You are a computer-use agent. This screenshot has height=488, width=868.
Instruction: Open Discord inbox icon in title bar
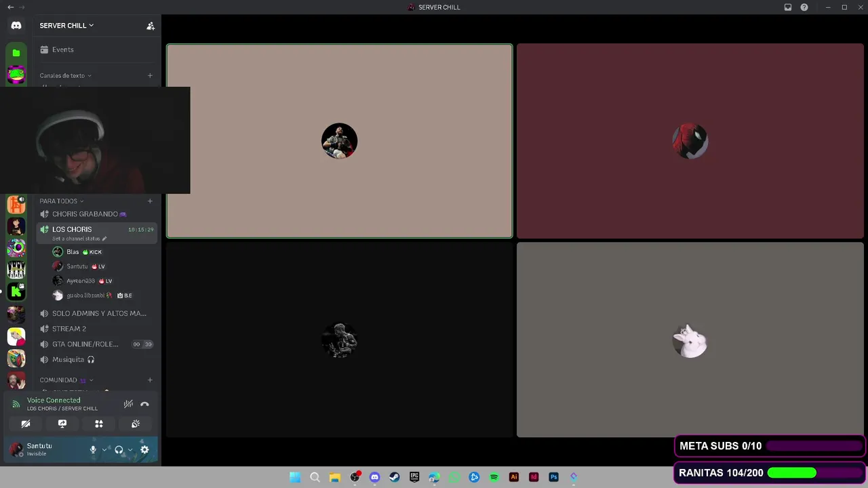click(788, 7)
